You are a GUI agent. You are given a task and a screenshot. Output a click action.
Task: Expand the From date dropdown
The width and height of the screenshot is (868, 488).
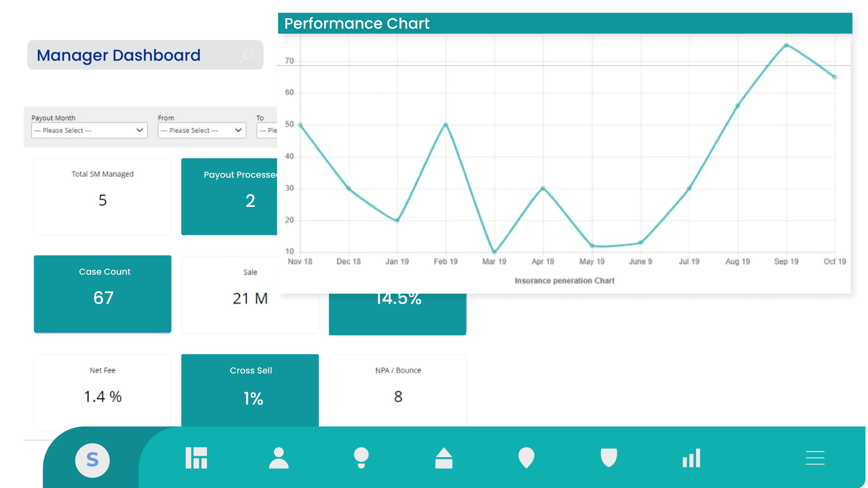point(202,130)
